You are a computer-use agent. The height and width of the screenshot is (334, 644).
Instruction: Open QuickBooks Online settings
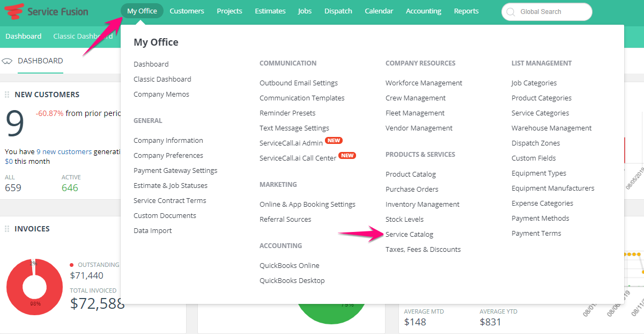pyautogui.click(x=290, y=266)
